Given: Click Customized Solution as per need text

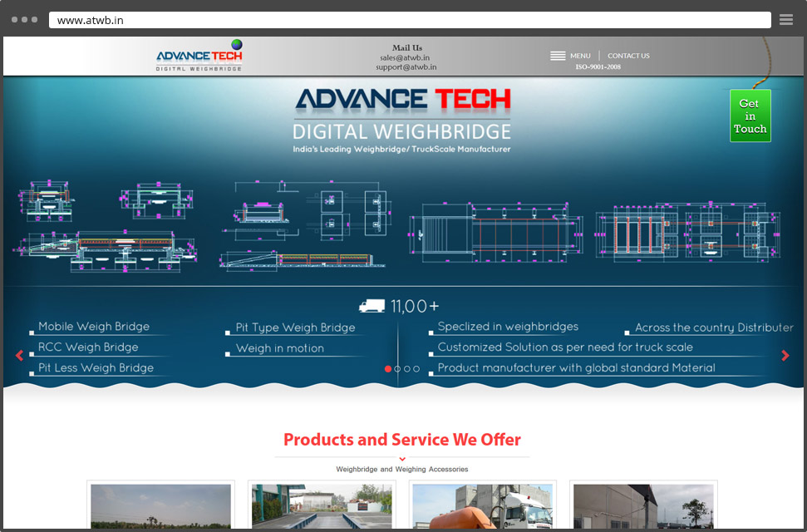Looking at the screenshot, I should (565, 347).
